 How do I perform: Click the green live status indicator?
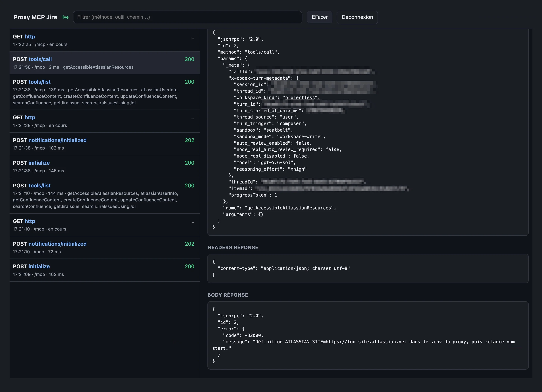click(65, 17)
